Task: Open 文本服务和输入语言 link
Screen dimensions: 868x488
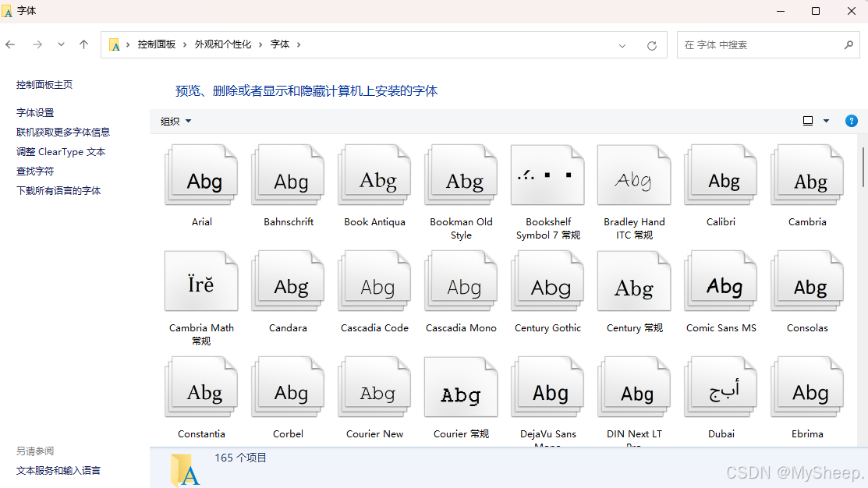Action: [x=58, y=471]
